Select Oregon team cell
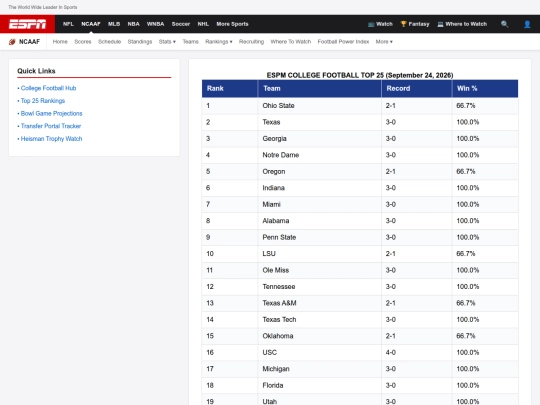 [x=319, y=172]
